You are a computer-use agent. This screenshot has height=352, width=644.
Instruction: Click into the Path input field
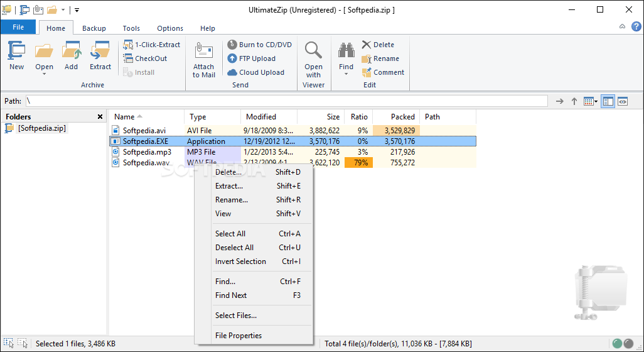tap(286, 101)
